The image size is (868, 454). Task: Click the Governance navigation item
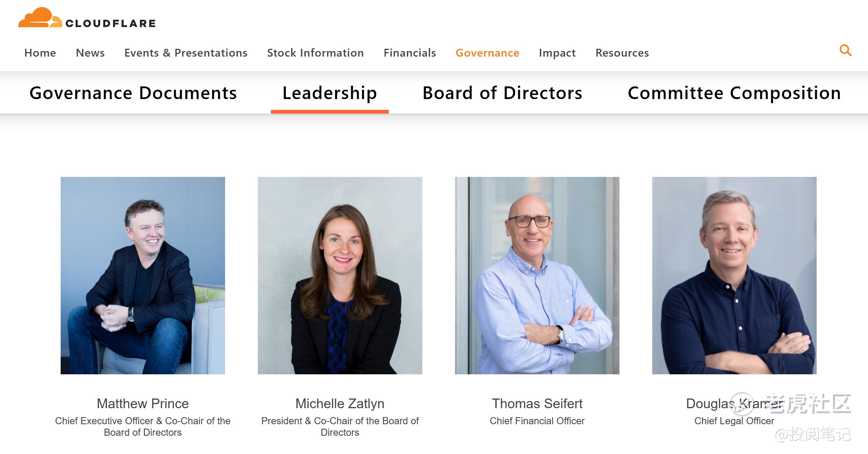pyautogui.click(x=487, y=53)
